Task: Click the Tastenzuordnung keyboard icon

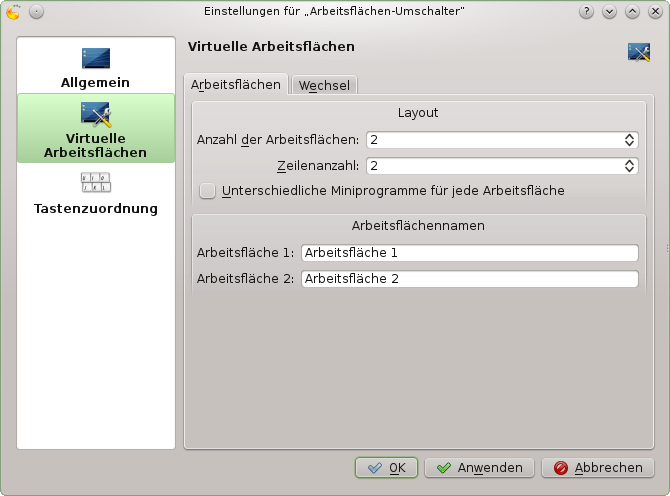Action: point(96,183)
